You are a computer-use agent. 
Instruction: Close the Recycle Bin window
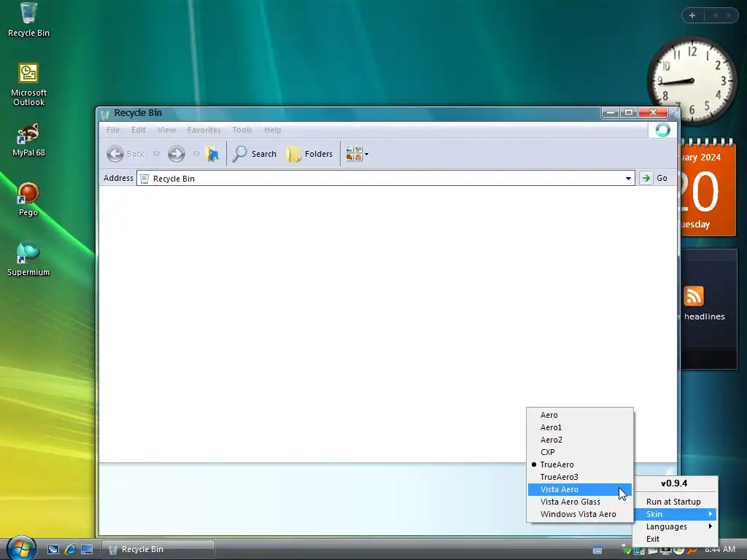[653, 112]
